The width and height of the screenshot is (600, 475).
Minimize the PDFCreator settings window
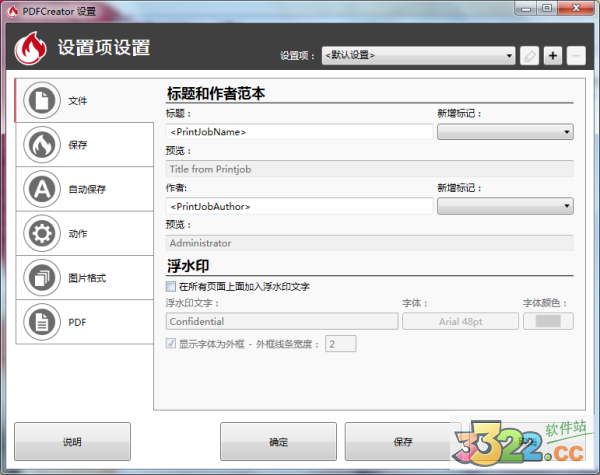(526, 8)
